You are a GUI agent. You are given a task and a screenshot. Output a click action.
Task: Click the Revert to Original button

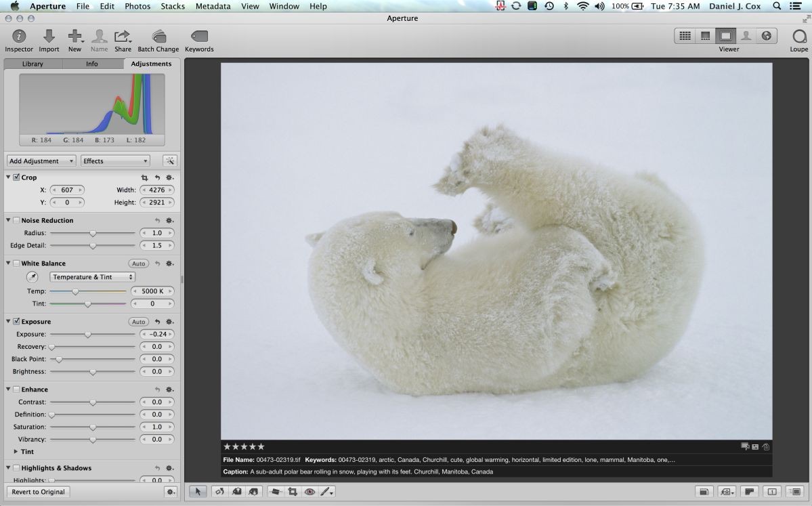[39, 492]
